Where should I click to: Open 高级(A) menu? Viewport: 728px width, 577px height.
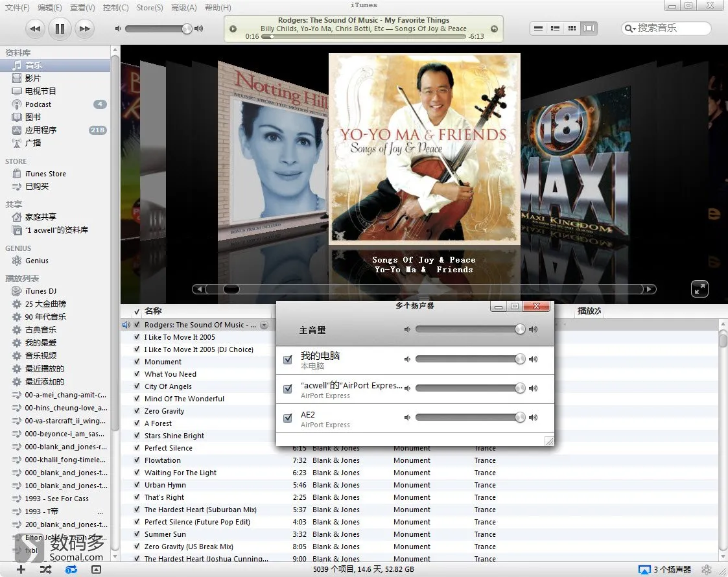point(184,7)
